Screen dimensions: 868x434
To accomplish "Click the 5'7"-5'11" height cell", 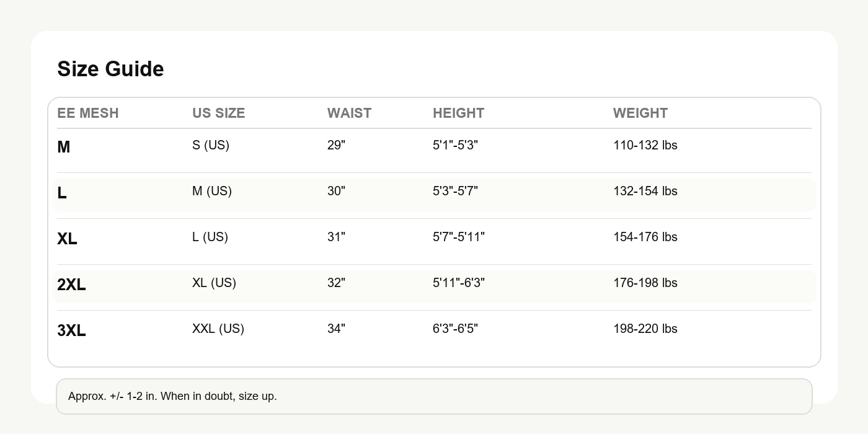I will point(458,237).
